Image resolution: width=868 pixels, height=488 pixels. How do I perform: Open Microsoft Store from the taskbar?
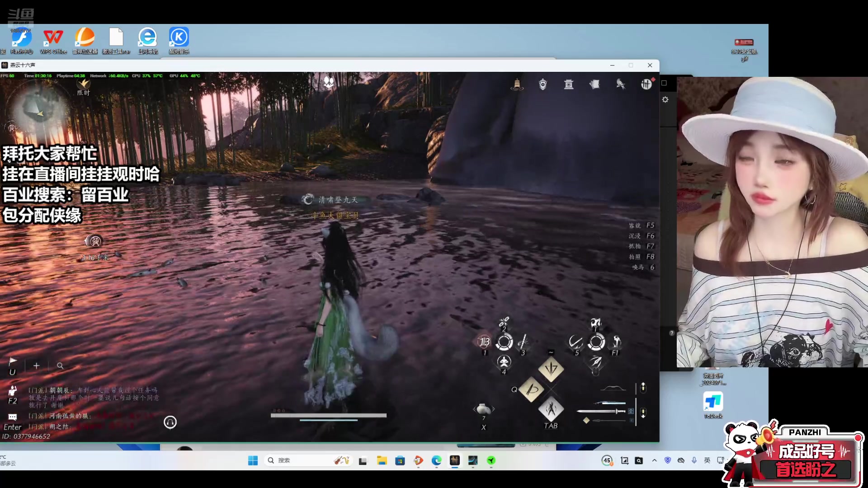point(400,460)
